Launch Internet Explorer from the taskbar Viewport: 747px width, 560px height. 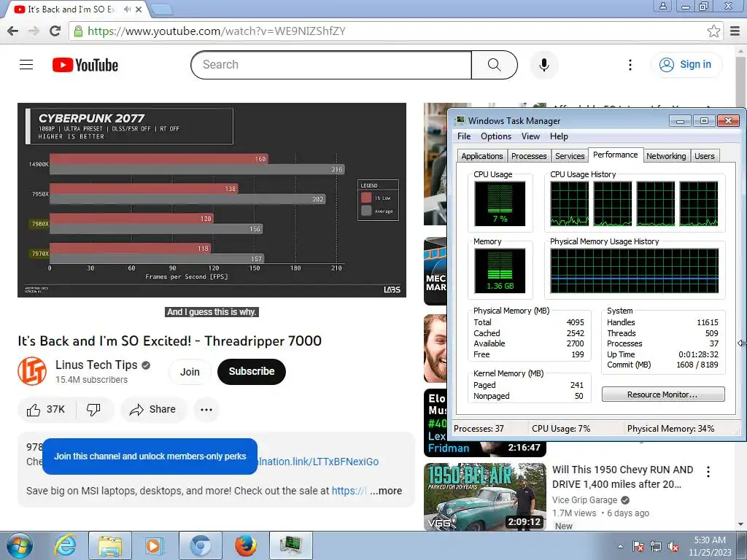65,545
